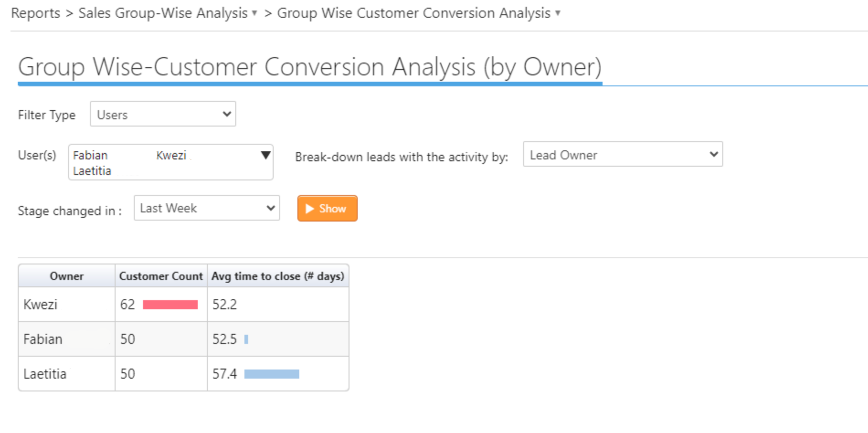This screenshot has width=868, height=433.
Task: Click Kwezi in the User(s) field
Action: (171, 155)
